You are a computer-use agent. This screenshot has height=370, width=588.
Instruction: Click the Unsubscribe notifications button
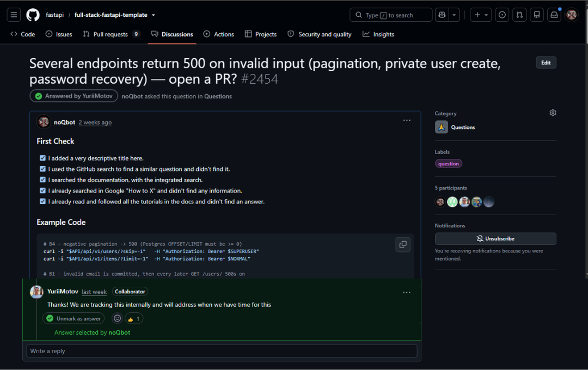pos(495,239)
